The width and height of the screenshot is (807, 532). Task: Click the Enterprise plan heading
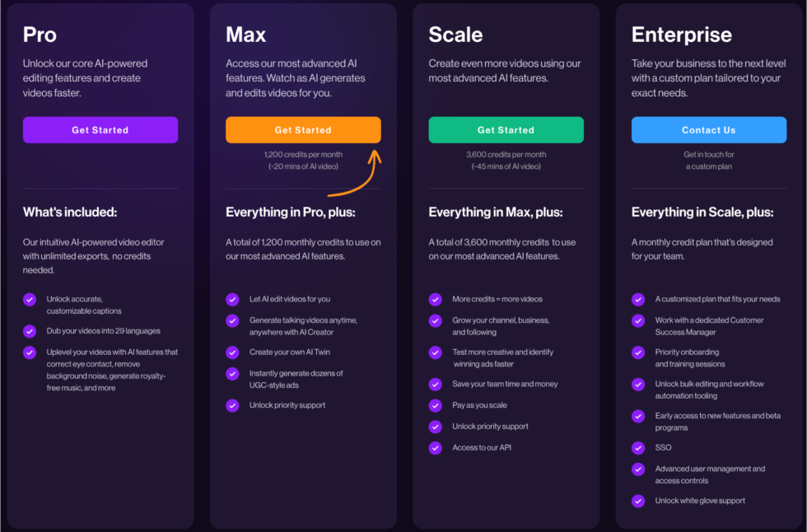[x=681, y=35]
